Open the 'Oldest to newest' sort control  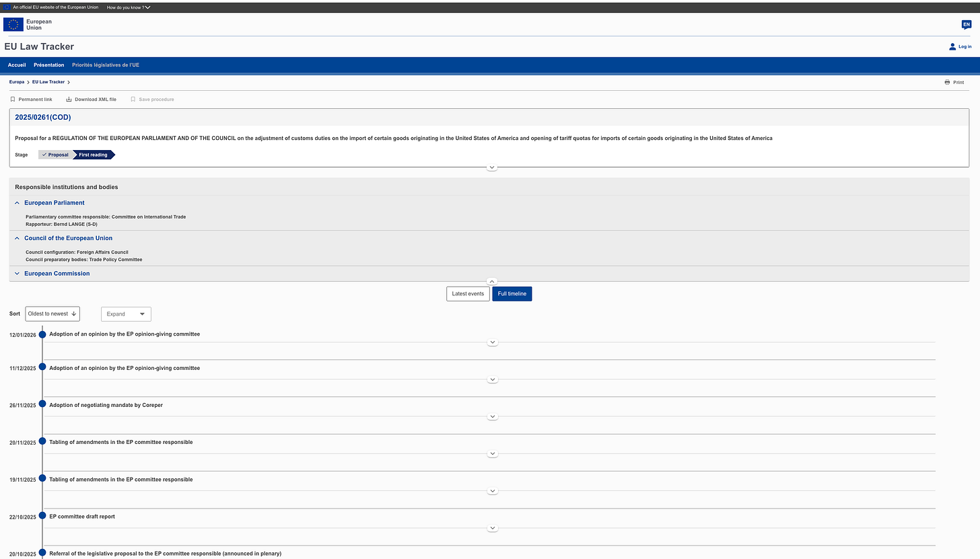[x=53, y=313]
